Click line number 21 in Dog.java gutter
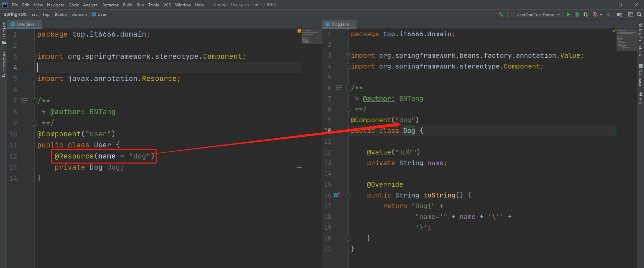Image resolution: width=644 pixels, height=268 pixels. (328, 249)
